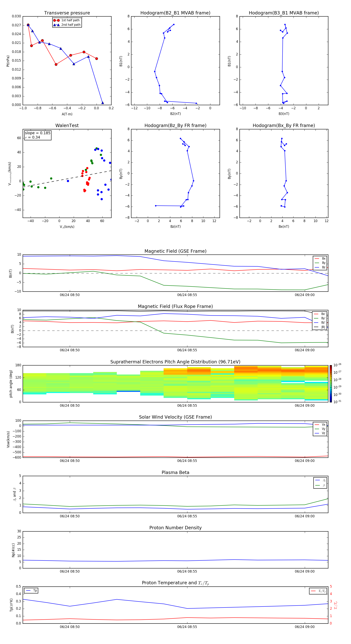351x644 pixels.
Task: Click the lowest blue triangle in Transverse pressure plot
Action: 102,103
